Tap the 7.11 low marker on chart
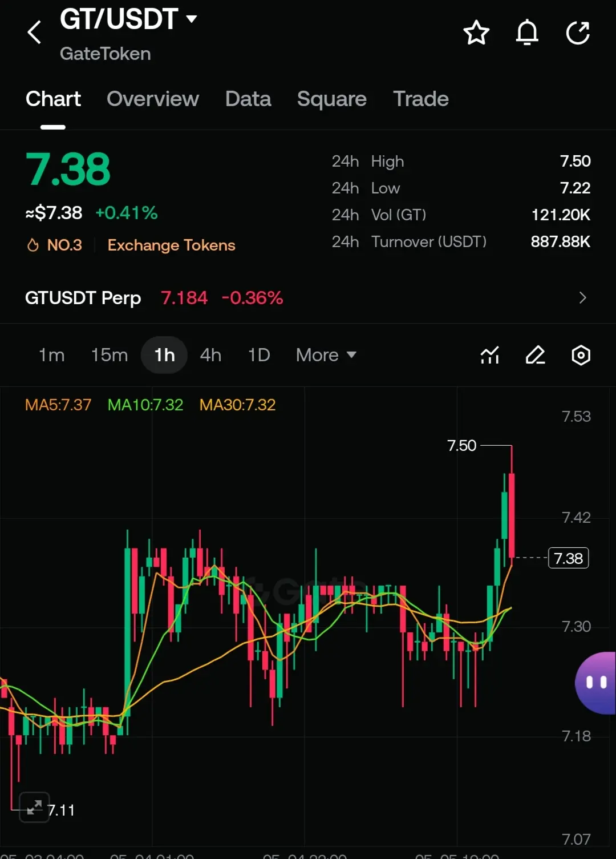Image resolution: width=616 pixels, height=859 pixels. tap(61, 810)
